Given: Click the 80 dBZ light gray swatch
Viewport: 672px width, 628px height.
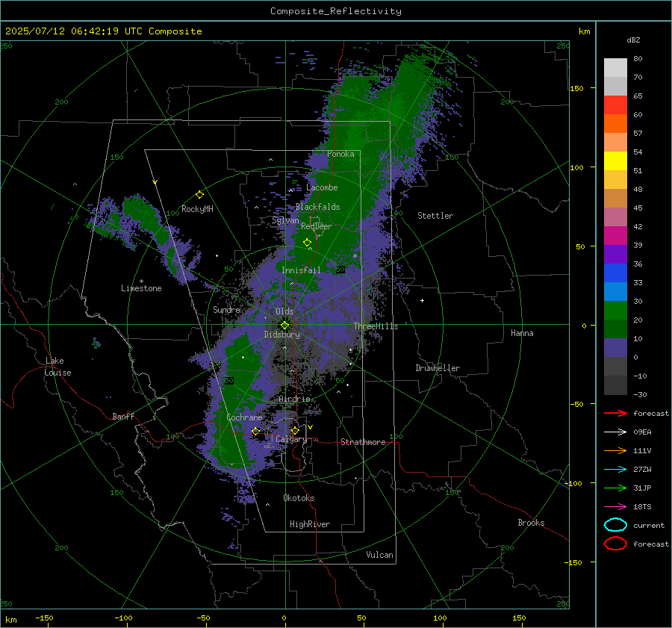Looking at the screenshot, I should pyautogui.click(x=615, y=68).
